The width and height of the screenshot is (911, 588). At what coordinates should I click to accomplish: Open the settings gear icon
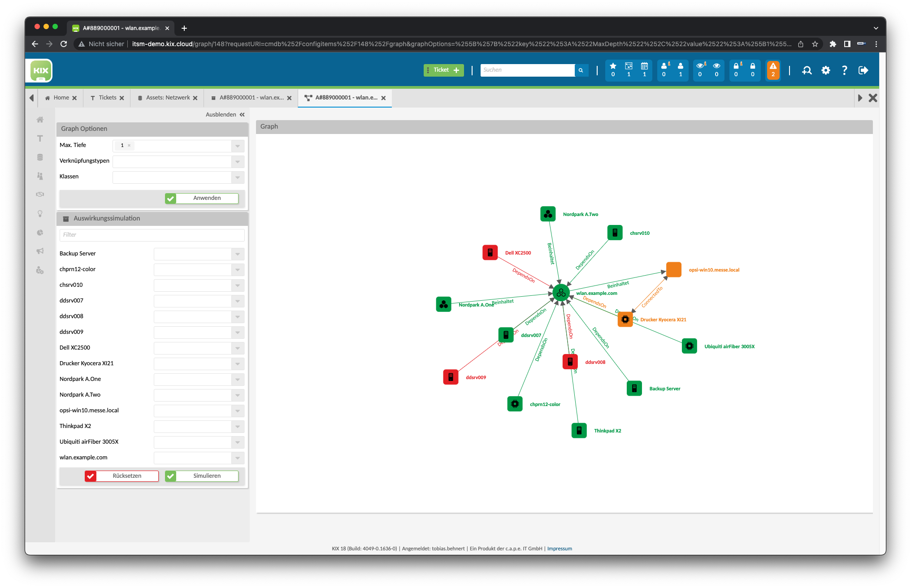point(825,70)
